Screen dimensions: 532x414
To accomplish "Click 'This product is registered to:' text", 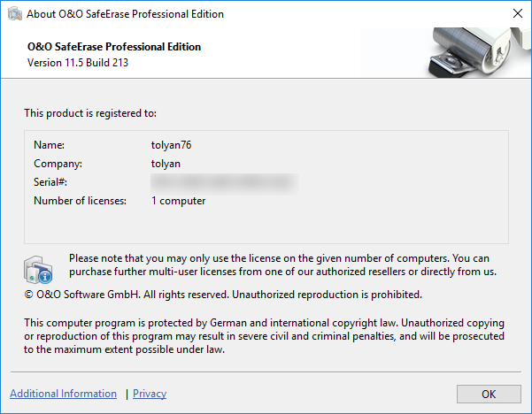I will [90, 113].
